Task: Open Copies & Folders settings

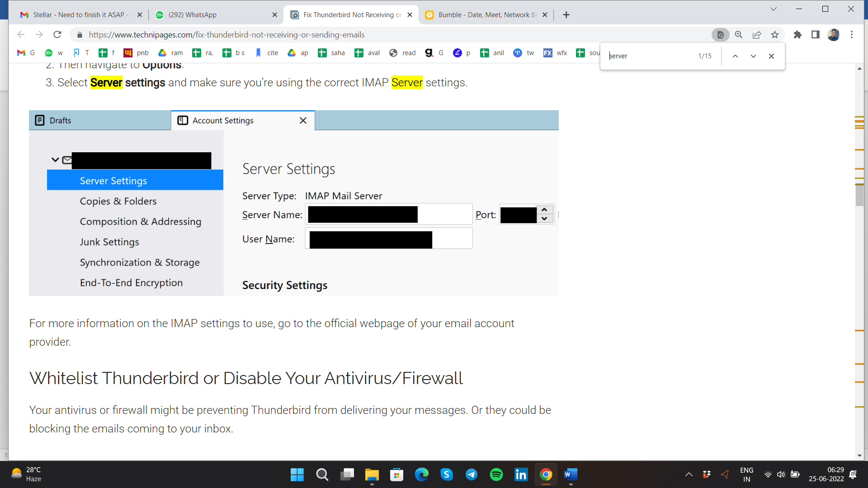Action: click(x=118, y=201)
